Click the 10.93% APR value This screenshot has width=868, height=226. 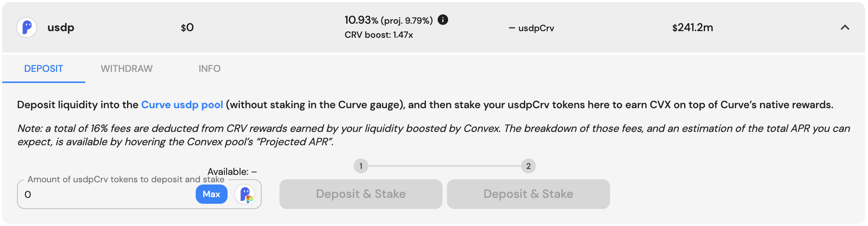(x=361, y=20)
